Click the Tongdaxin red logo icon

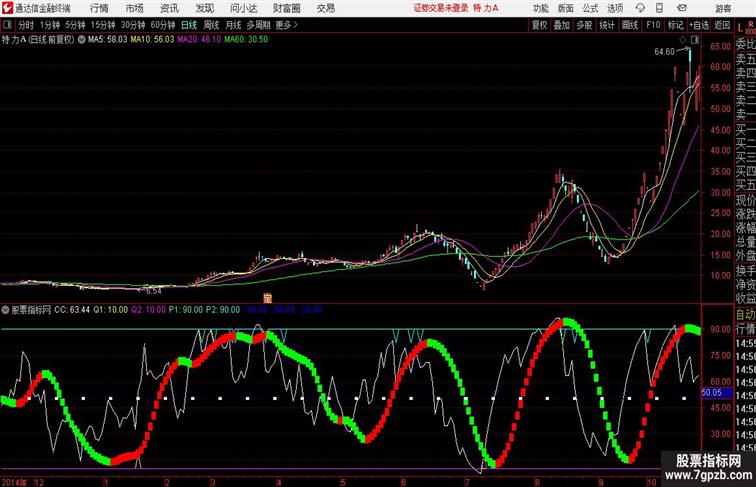[7, 8]
